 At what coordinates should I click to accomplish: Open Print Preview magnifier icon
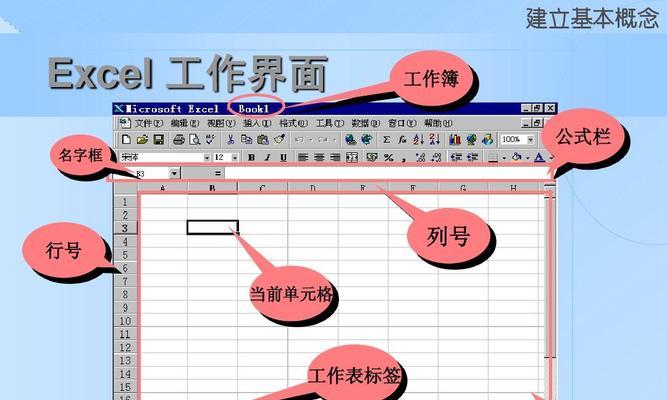tap(195, 139)
